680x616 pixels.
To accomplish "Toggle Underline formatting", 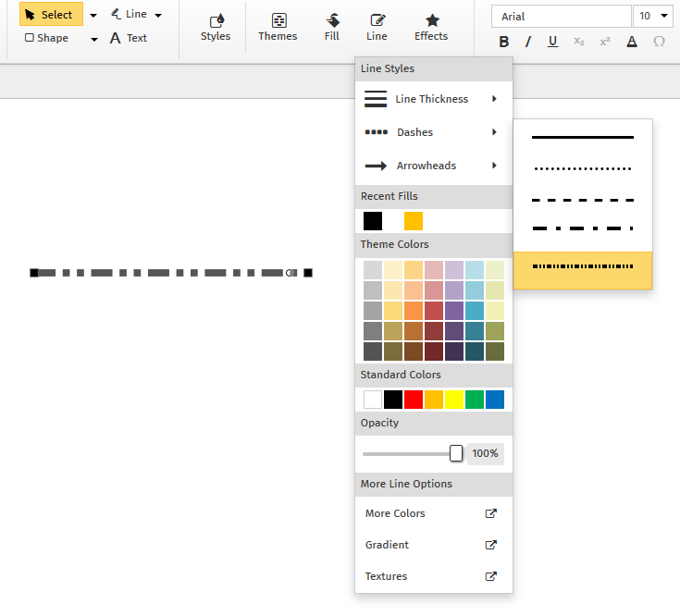I will tap(552, 42).
